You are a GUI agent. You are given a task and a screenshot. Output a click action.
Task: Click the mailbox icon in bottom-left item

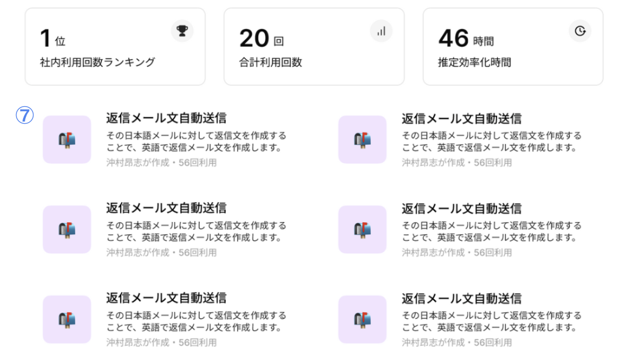67,319
